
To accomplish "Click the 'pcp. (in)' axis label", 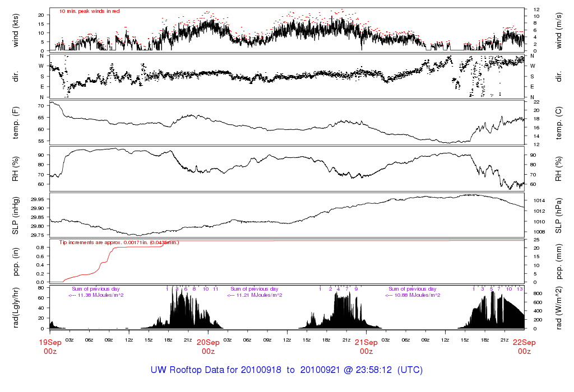I will (x=15, y=262).
